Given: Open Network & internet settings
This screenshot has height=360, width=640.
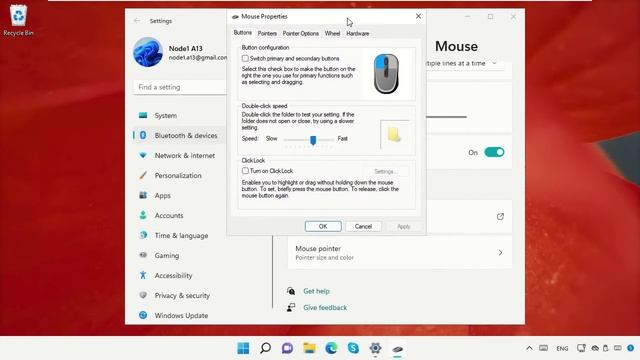Looking at the screenshot, I should coord(180,156).
